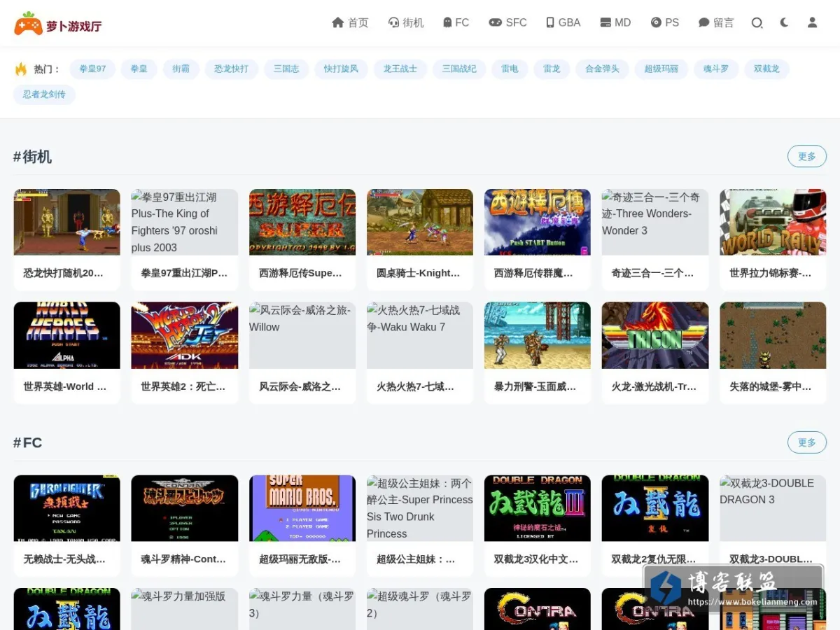This screenshot has height=630, width=840.
Task: Open the 拳皇97重出江湖 title link
Action: click(185, 273)
